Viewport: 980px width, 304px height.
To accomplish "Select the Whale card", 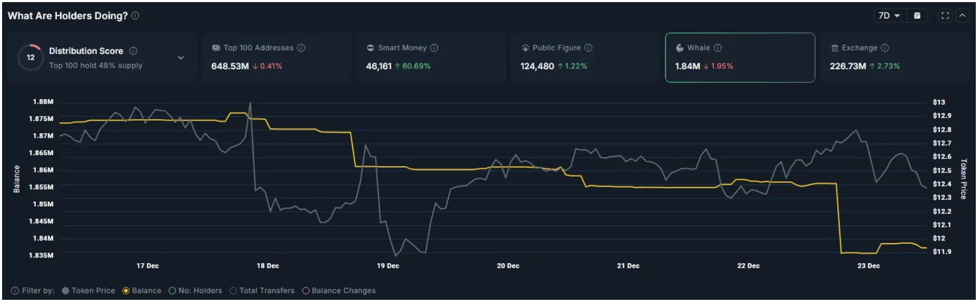I will (x=740, y=58).
